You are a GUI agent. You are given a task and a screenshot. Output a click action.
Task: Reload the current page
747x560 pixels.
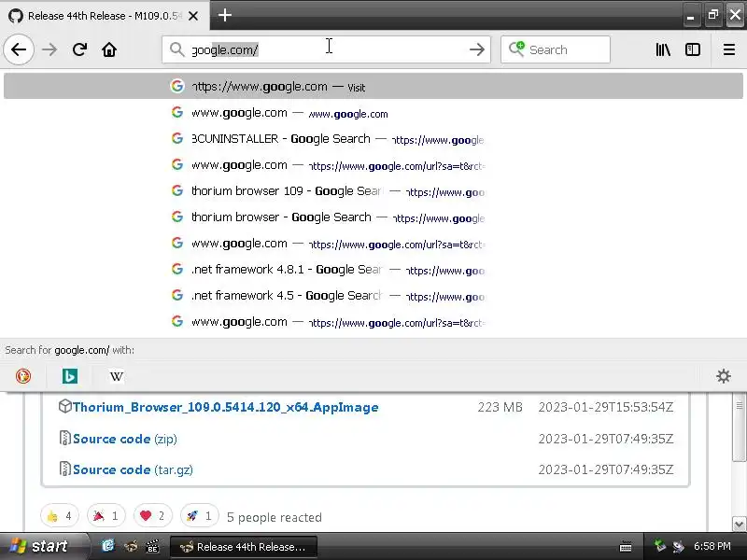[79, 49]
